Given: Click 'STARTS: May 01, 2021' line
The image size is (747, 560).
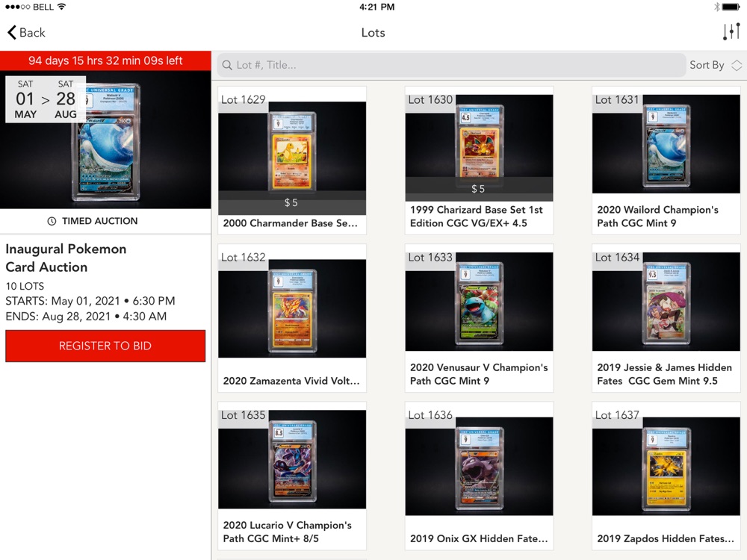Looking at the screenshot, I should [90, 301].
